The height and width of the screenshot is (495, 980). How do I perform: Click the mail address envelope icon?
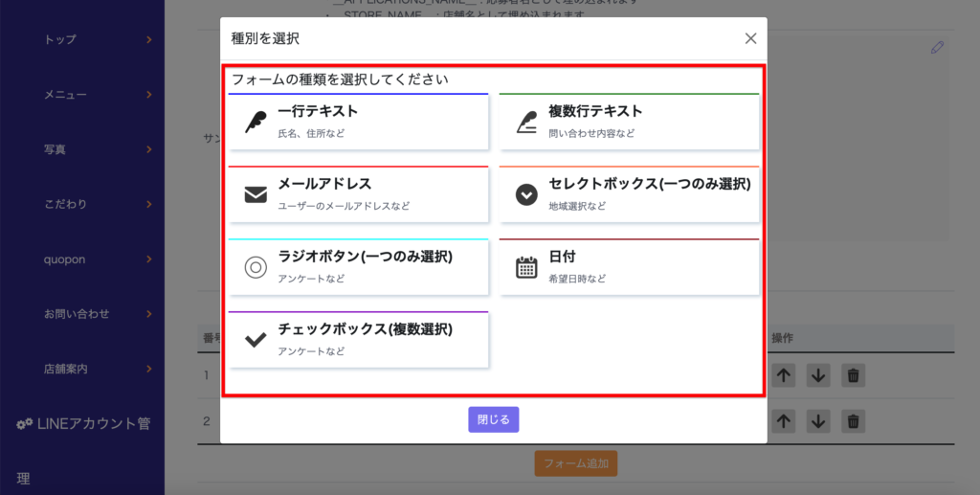click(x=256, y=194)
